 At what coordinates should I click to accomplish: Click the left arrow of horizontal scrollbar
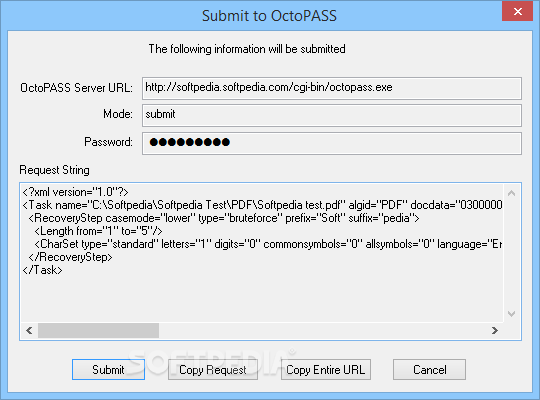tap(29, 331)
